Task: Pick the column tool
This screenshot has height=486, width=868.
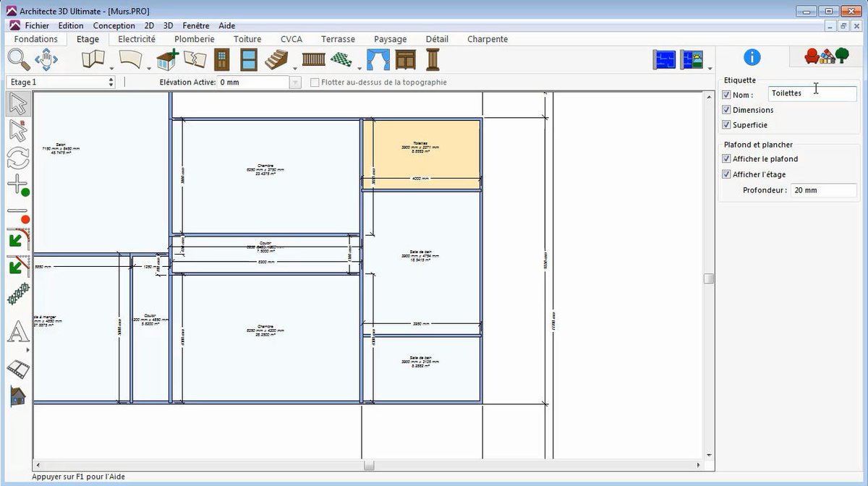Action: pos(433,59)
